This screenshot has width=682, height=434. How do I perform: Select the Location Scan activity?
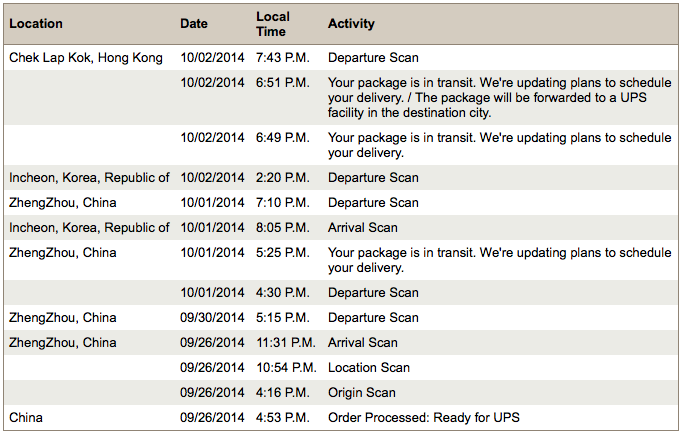tap(368, 368)
